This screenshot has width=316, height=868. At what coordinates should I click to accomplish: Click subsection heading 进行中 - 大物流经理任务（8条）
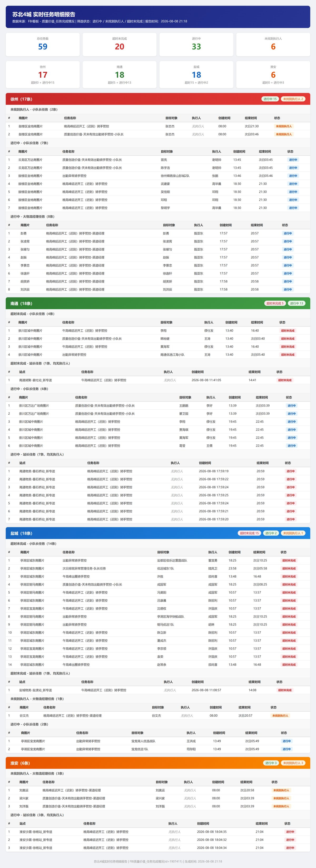[x=32, y=217]
